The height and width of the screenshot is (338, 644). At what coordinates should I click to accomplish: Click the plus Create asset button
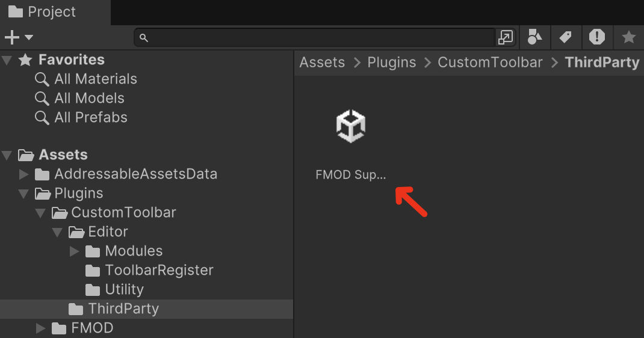[x=18, y=38]
